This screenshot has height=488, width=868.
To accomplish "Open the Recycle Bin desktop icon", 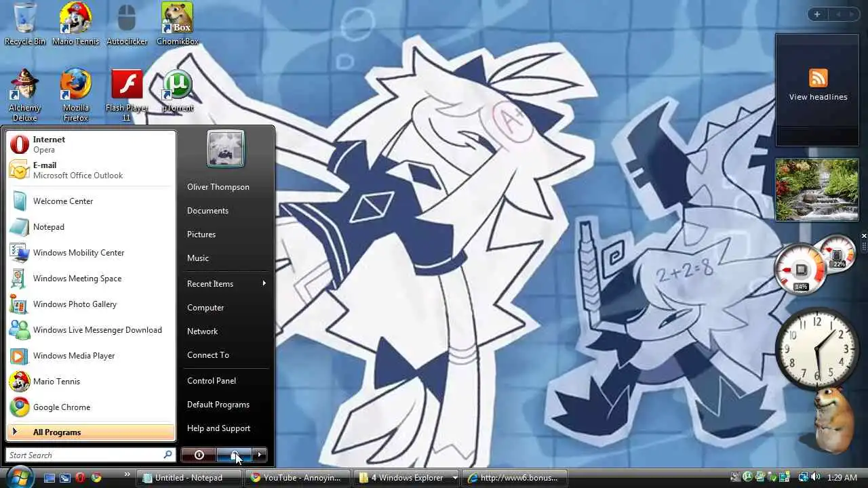I will coord(25,24).
